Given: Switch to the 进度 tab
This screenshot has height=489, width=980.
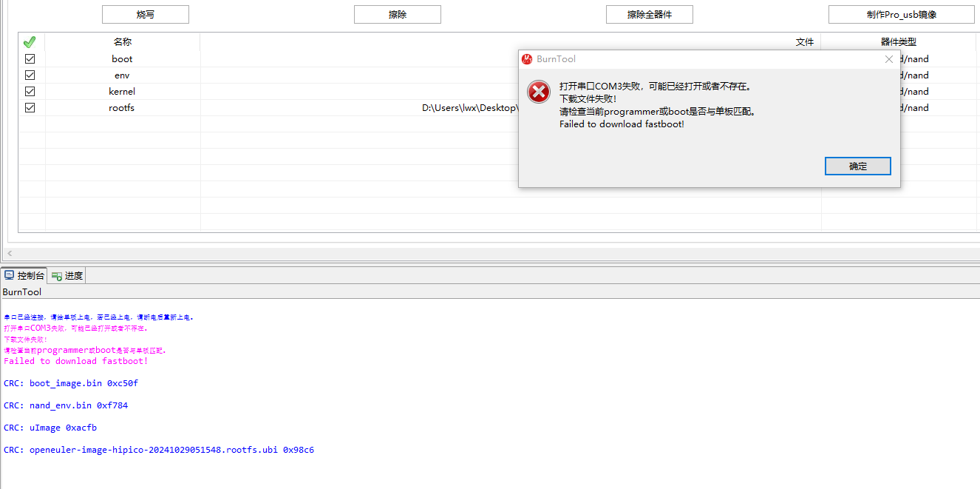Looking at the screenshot, I should pos(68,275).
